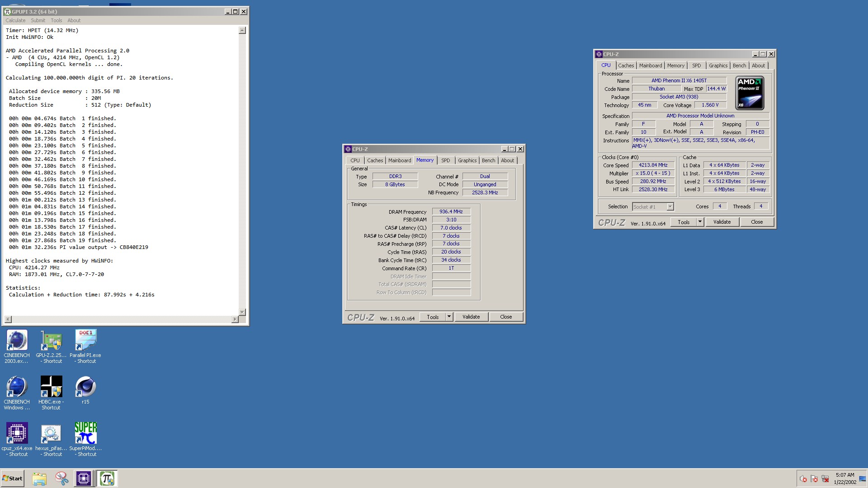Click the NB Frequency value 2528.3 MHz
The height and width of the screenshot is (488, 868).
coord(485,192)
